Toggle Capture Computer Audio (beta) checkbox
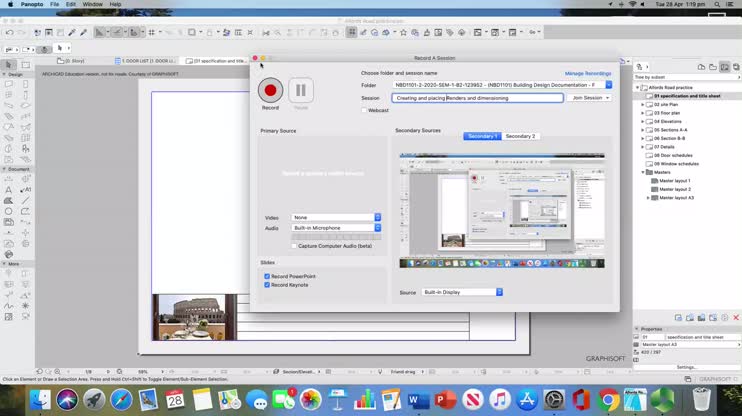This screenshot has width=742, height=416. pos(294,245)
